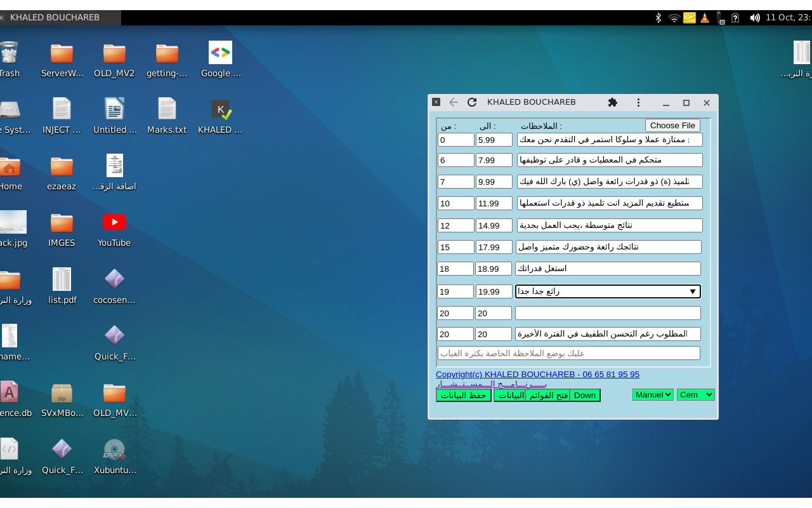Click the KHALED BOUCHAREB taskbar window button
The width and height of the screenshot is (812, 508).
[x=60, y=18]
